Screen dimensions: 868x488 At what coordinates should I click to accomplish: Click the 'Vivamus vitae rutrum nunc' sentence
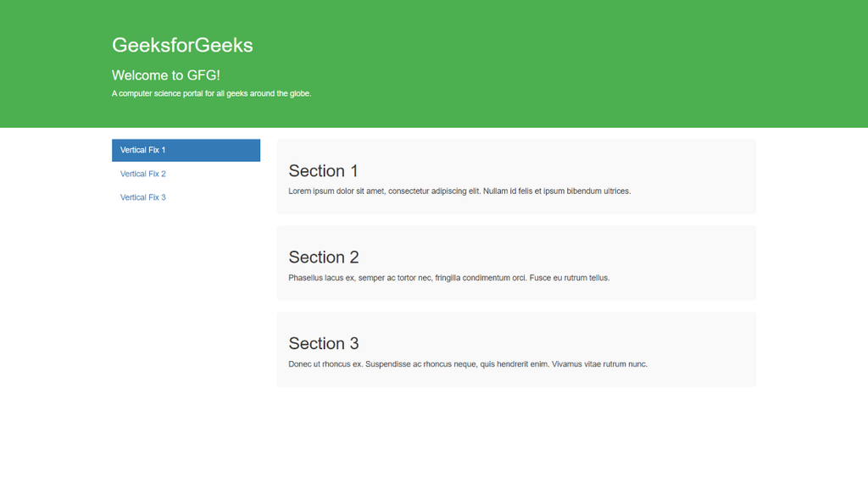pos(599,364)
